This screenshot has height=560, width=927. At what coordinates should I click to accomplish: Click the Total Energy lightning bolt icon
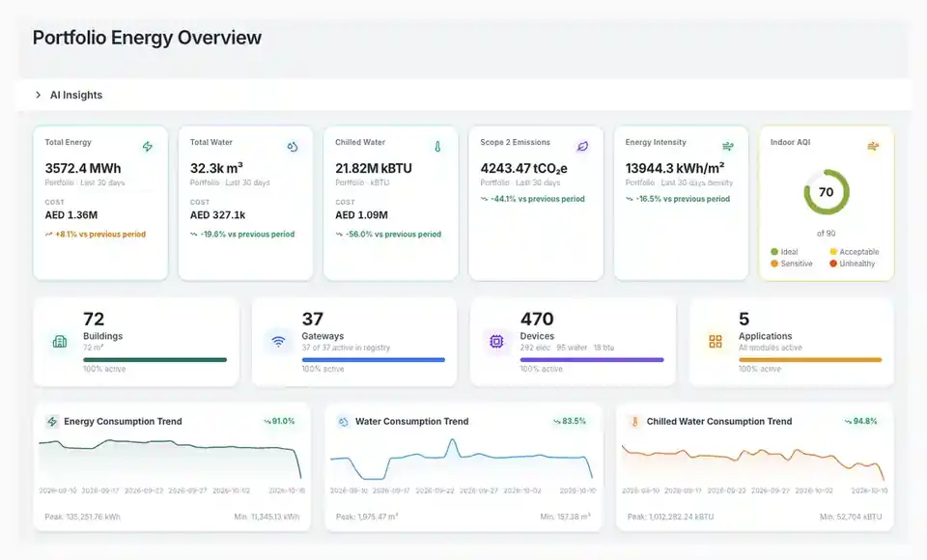tap(147, 146)
